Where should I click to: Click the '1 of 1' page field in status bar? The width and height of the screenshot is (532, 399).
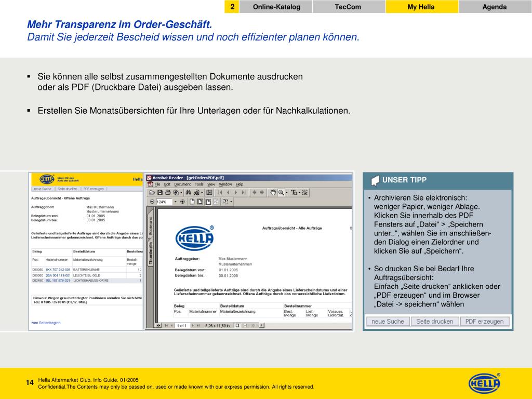(x=182, y=326)
